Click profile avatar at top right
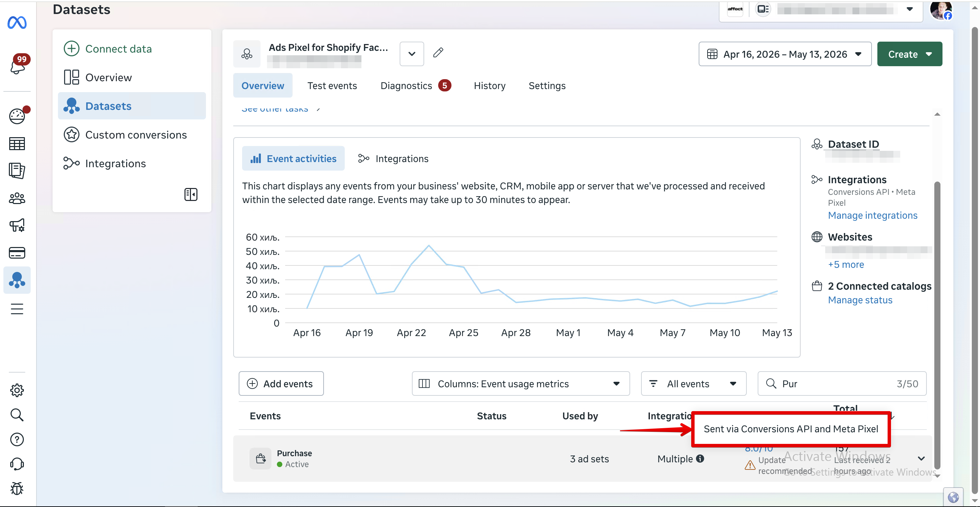The image size is (980, 507). click(x=941, y=10)
